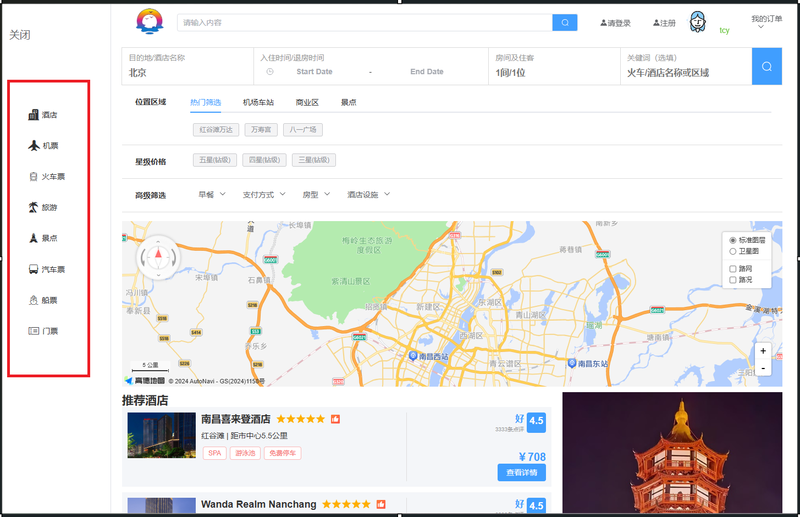The height and width of the screenshot is (517, 800).
Task: Click the 游泳池 tag on 南昌喜来登酒店
Action: click(x=245, y=453)
